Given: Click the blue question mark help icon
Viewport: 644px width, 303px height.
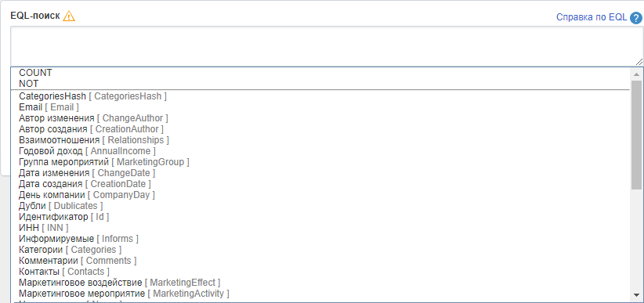Looking at the screenshot, I should 635,18.
